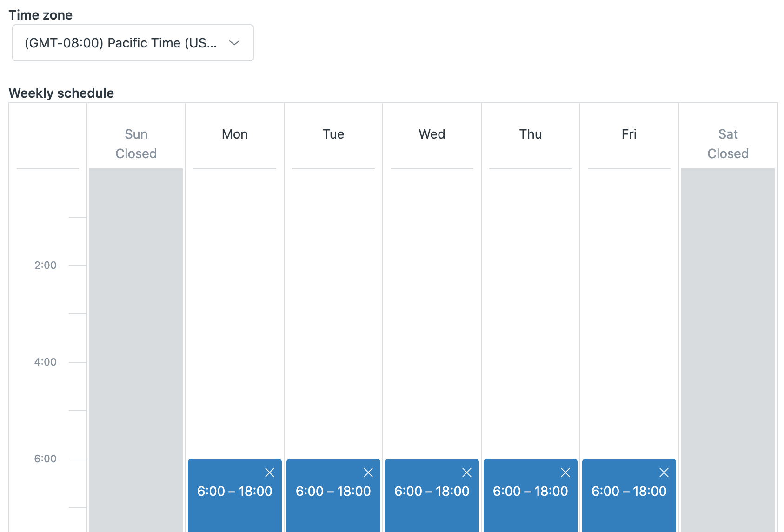Click the 6:00 time axis label

(44, 459)
